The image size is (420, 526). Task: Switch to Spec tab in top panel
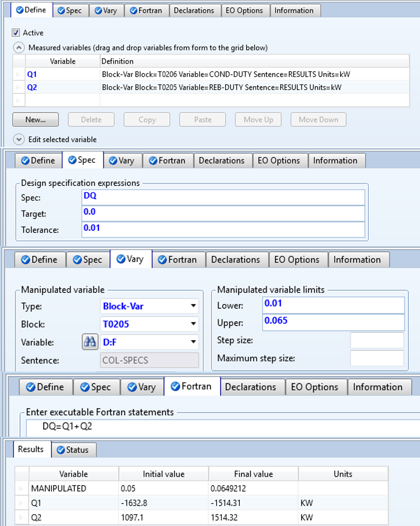(70, 10)
